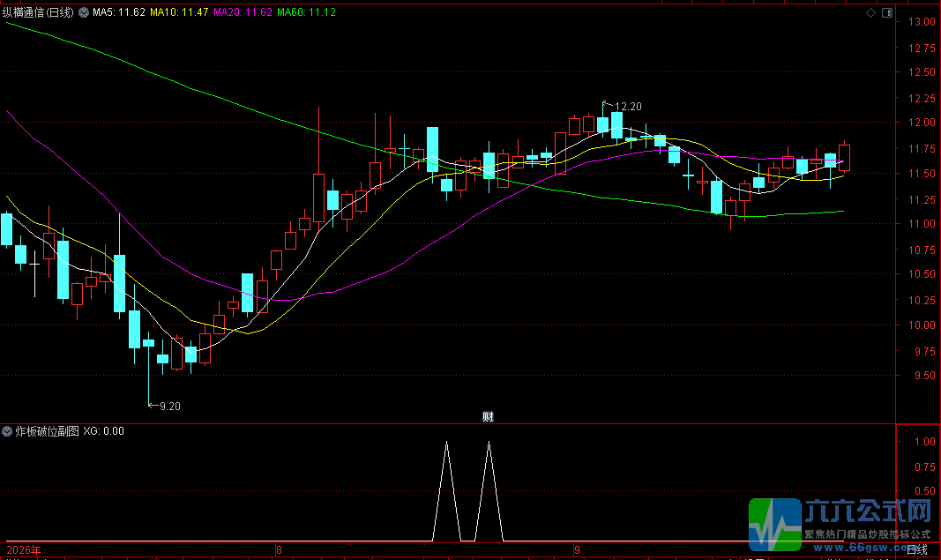This screenshot has width=941, height=560.
Task: Open the 六六公式网 watermark link
Action: click(840, 524)
